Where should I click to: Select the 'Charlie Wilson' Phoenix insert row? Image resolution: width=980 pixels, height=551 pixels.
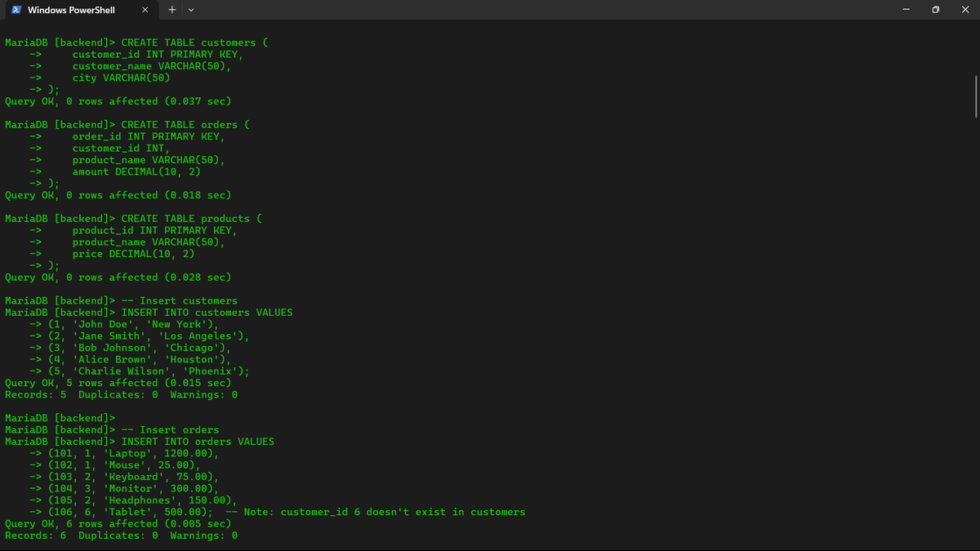click(139, 371)
